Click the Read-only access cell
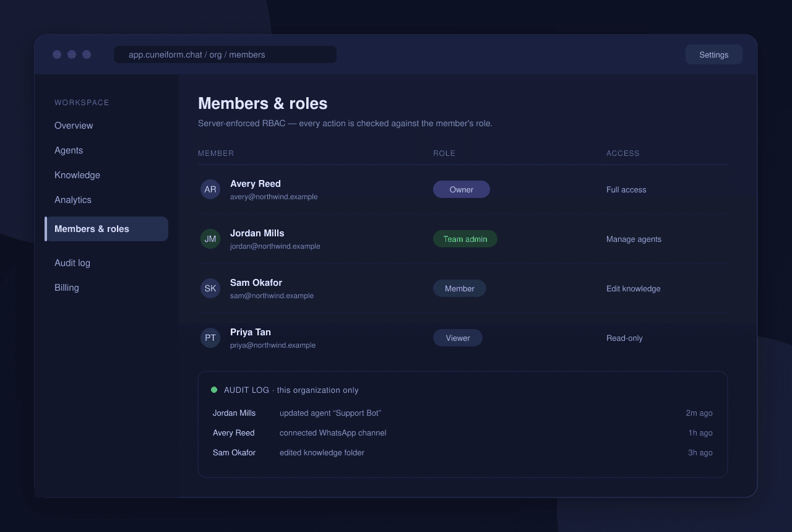The width and height of the screenshot is (792, 532). [x=624, y=338]
